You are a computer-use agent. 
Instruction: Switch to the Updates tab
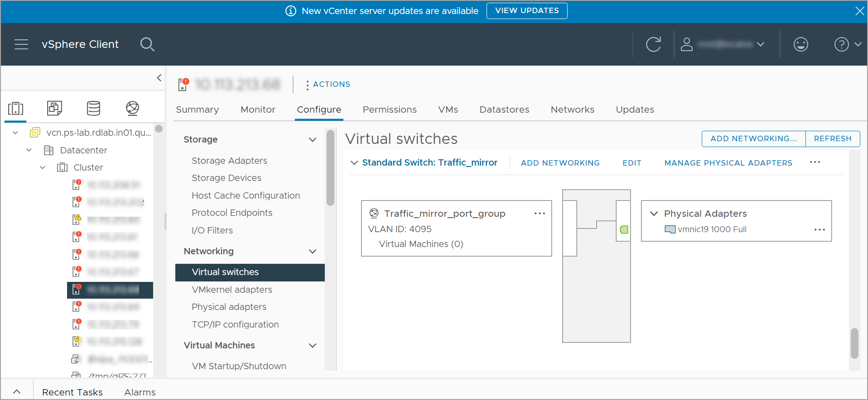click(635, 110)
